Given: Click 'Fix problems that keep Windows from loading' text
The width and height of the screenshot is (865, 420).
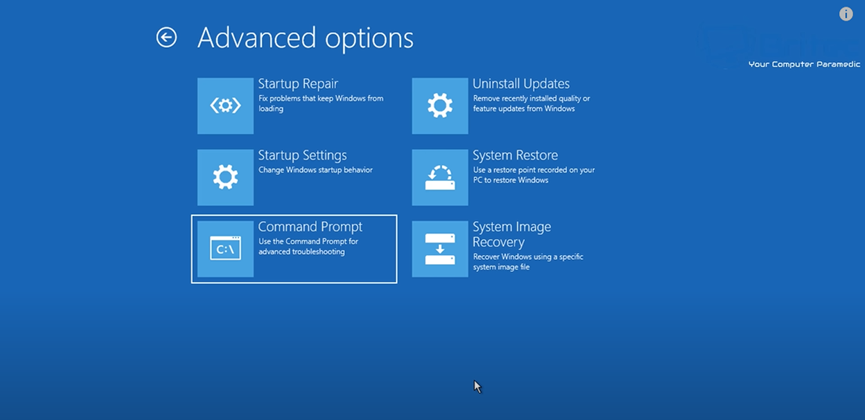Looking at the screenshot, I should 321,104.
